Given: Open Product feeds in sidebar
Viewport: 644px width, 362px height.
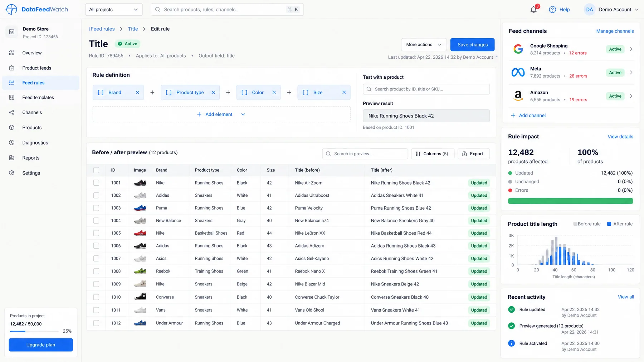Looking at the screenshot, I should [41, 68].
